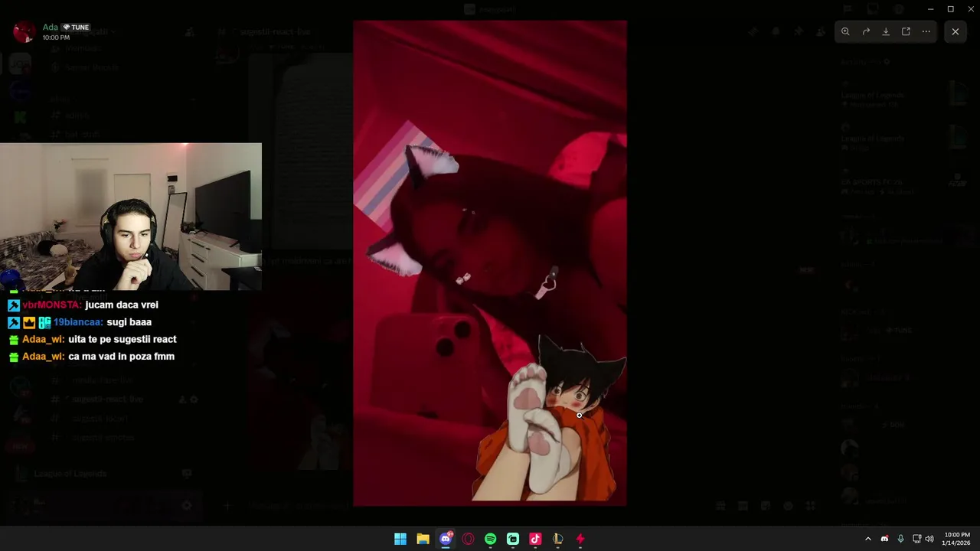Open the clock showing 10:00 PM 1/14/2026
The width and height of the screenshot is (980, 551).
pyautogui.click(x=957, y=539)
